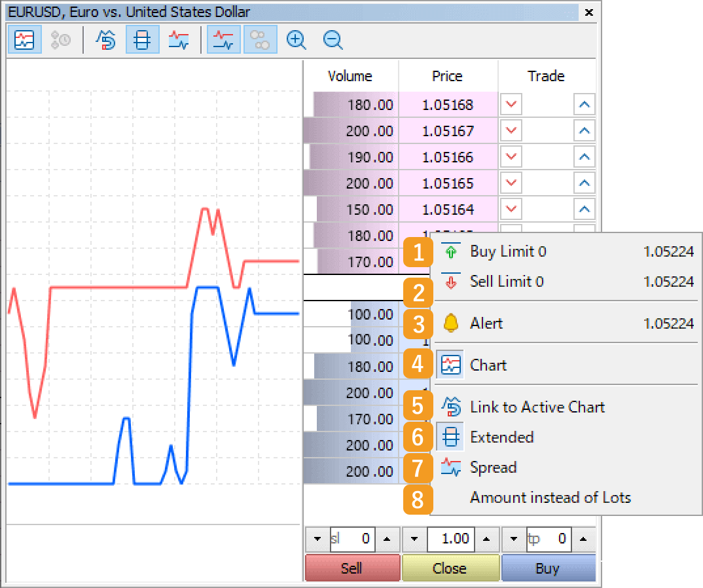Click the Zoom Out magnifier icon
The height and width of the screenshot is (588, 703).
[333, 40]
